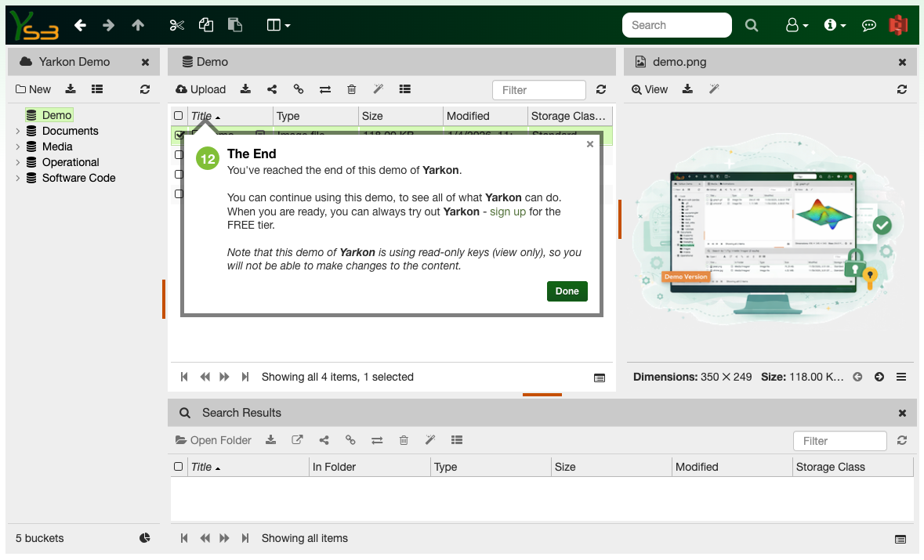
Task: Click the magic wand icon in demo.png panel
Action: tap(714, 89)
